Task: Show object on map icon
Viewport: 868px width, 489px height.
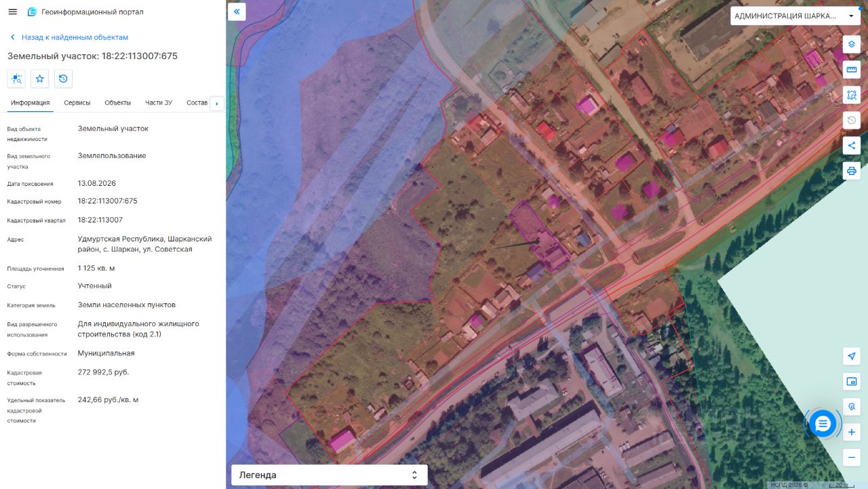Action: click(x=16, y=79)
